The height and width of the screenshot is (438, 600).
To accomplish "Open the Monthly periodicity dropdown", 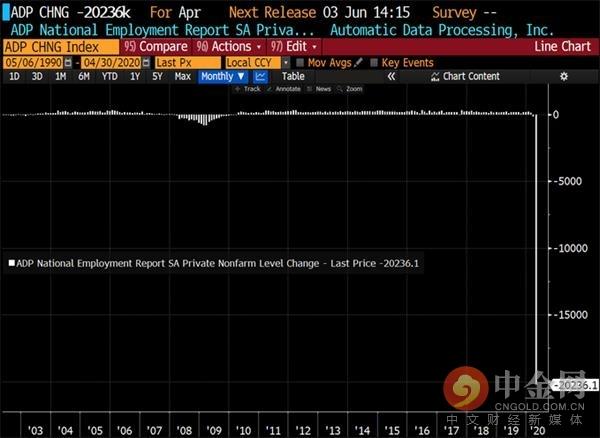I will pos(223,77).
